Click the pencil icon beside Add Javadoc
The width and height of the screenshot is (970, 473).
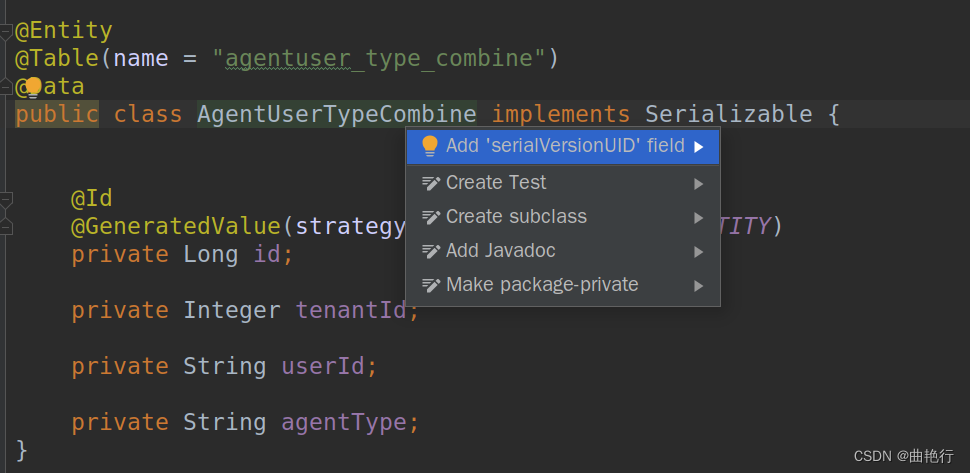(x=431, y=251)
